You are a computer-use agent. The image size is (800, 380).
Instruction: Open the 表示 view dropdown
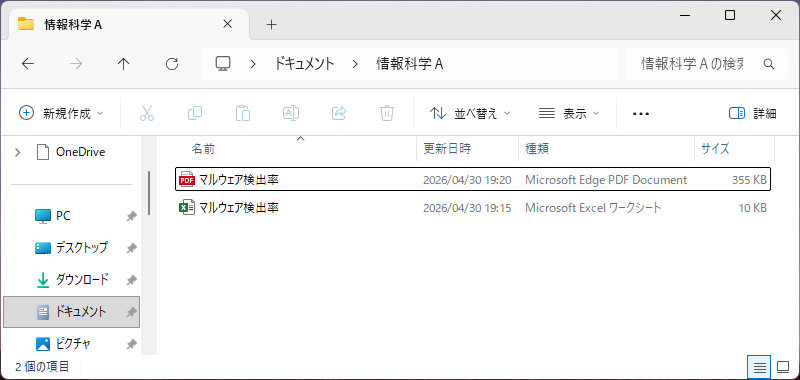[x=569, y=113]
